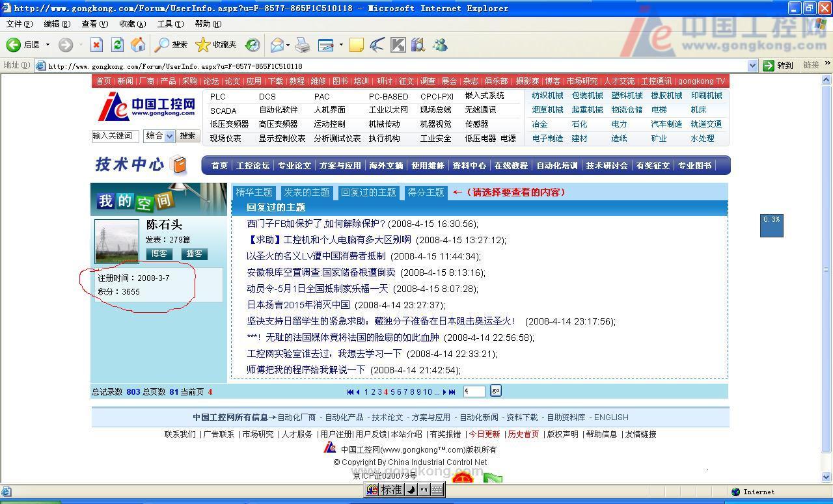Click the PLC category link

218,96
